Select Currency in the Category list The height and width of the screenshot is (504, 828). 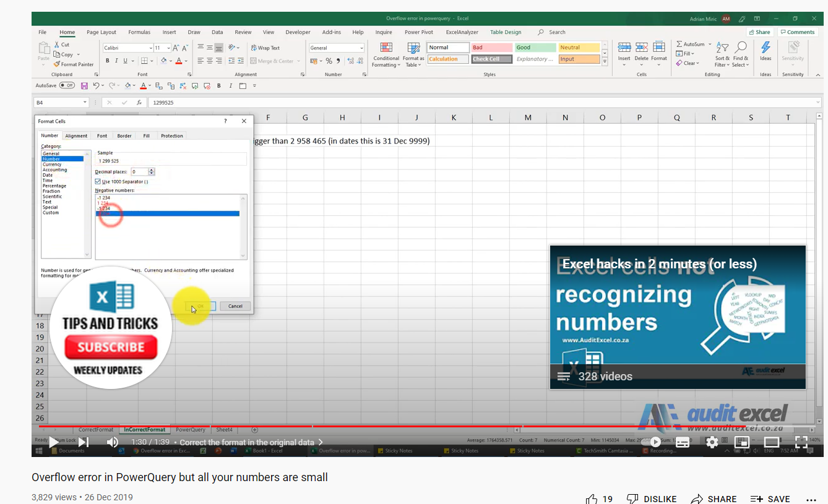(x=52, y=164)
